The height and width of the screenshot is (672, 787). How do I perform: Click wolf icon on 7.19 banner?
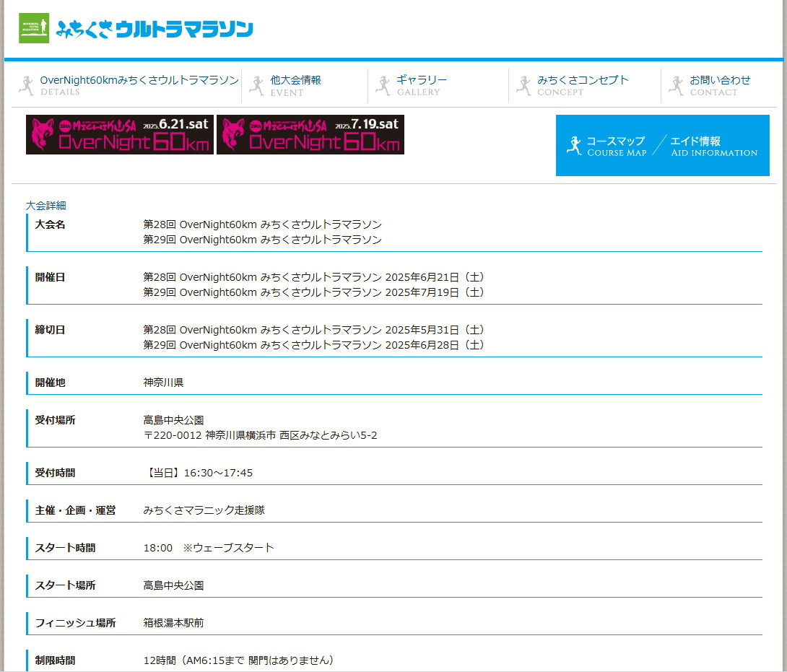[233, 134]
